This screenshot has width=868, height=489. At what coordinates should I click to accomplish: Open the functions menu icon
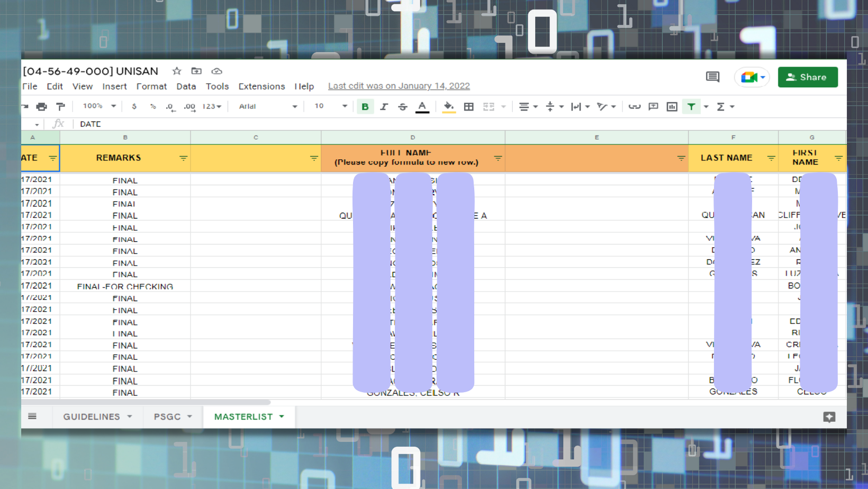(x=721, y=106)
